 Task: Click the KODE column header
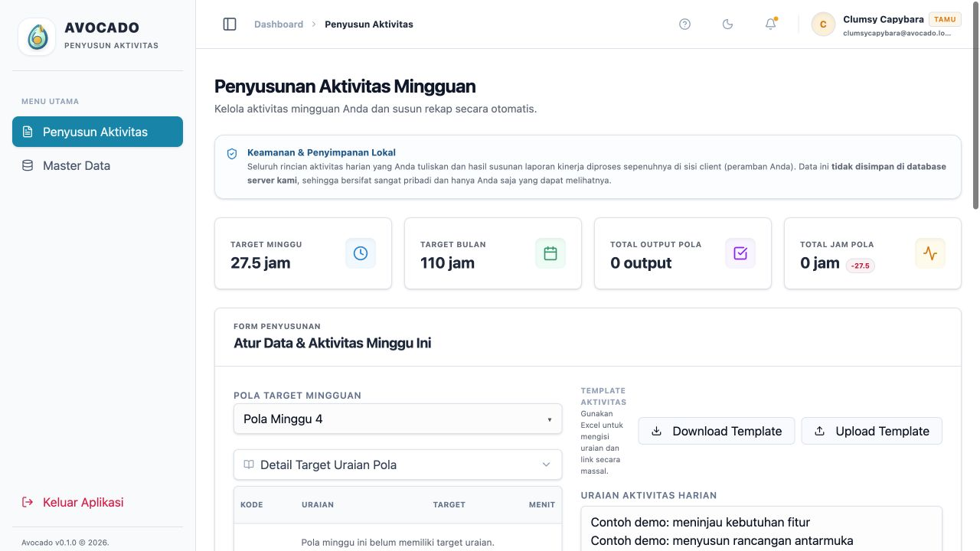252,505
